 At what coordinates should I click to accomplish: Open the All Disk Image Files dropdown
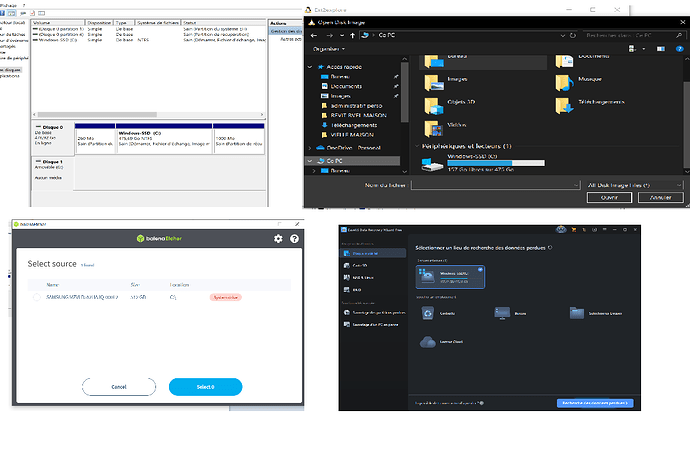coord(632,185)
